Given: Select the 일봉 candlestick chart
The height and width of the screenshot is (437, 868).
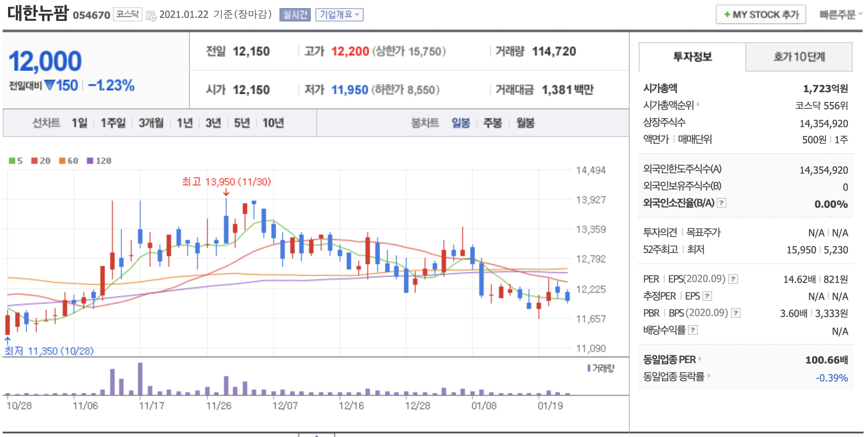Looking at the screenshot, I should (461, 123).
